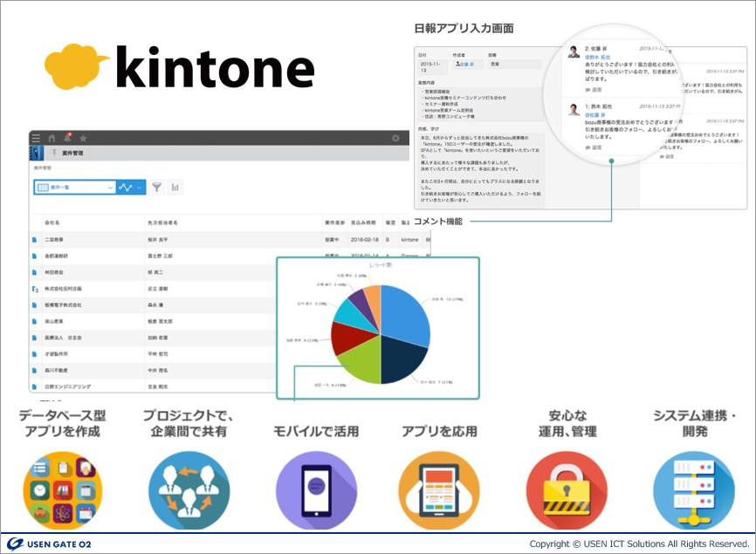Click the 日報アプリ入力画面 heading
Screen dimensions: 756x554
pos(464,29)
